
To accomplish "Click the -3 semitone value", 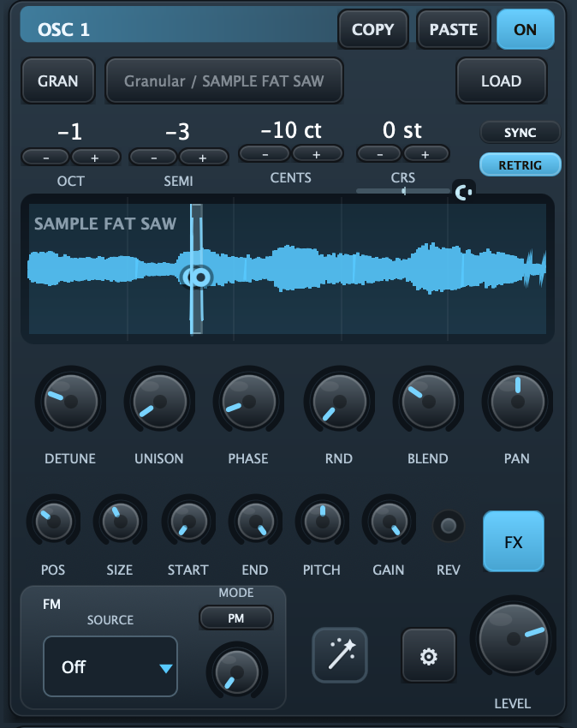I will [x=178, y=132].
